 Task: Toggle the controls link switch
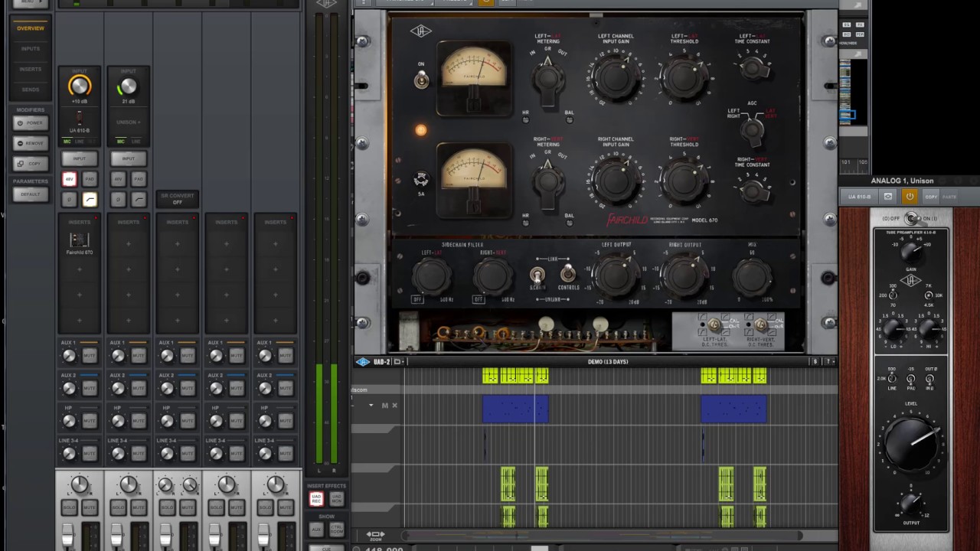point(567,274)
